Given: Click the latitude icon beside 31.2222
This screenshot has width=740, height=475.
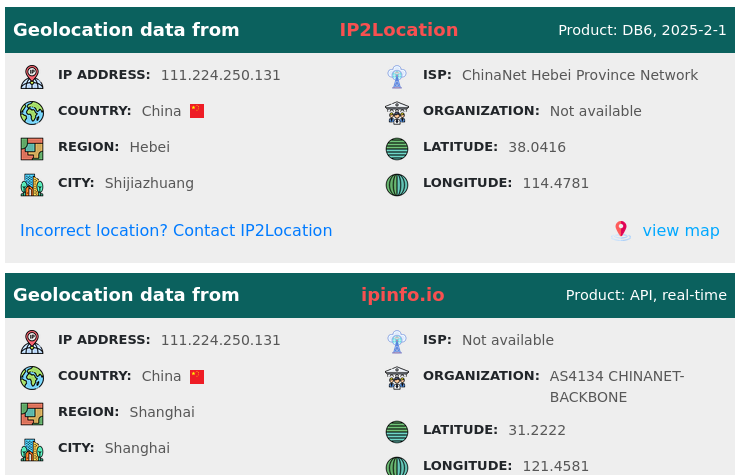Looking at the screenshot, I should point(397,431).
